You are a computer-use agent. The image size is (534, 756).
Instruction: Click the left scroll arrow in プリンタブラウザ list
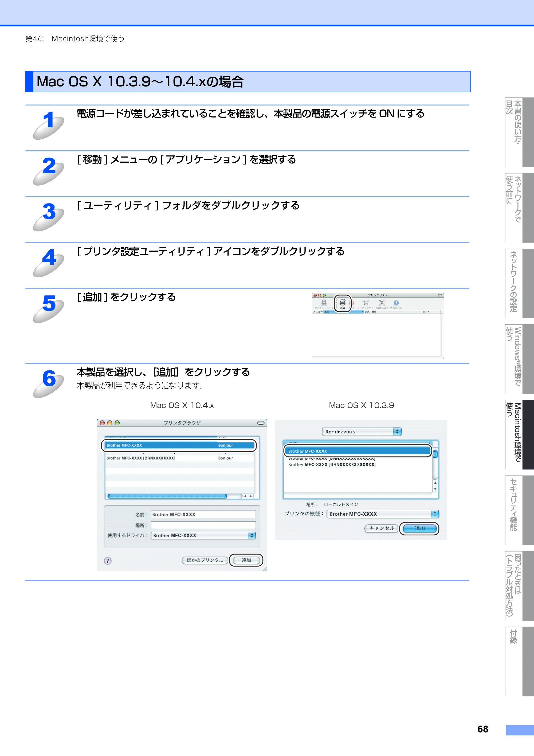(245, 496)
